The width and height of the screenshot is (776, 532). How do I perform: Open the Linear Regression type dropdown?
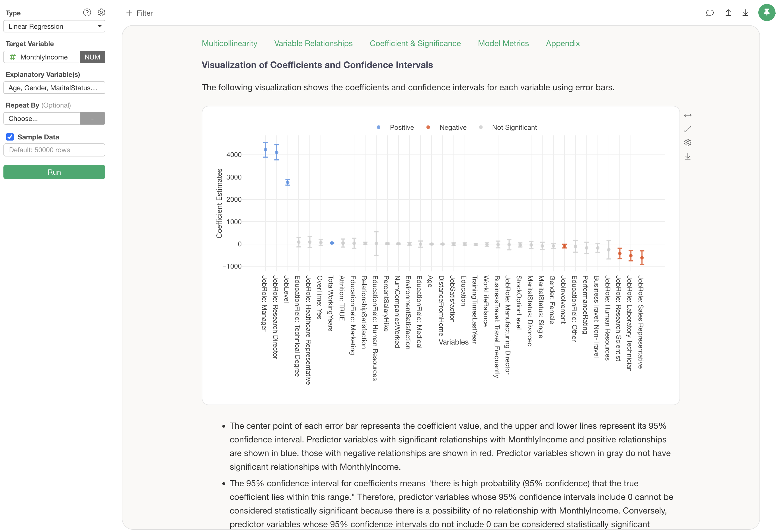(x=54, y=26)
